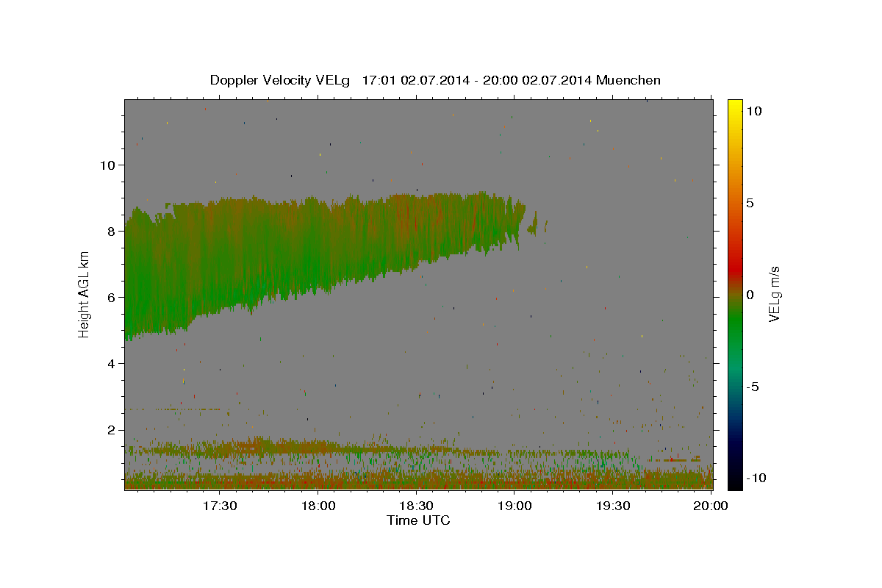Viewport: 882px width, 588px height.
Task: Click the height axis label 2
Action: point(112,430)
